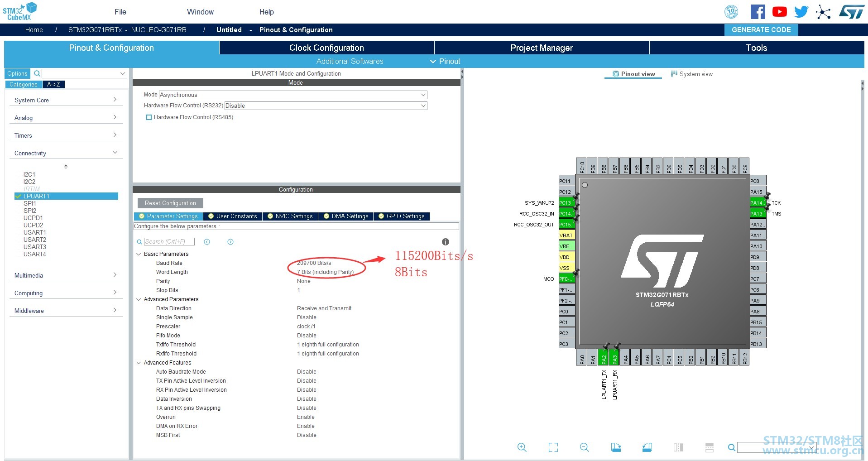Zoom out of the pinout view
This screenshot has height=461, width=868.
pyautogui.click(x=584, y=447)
